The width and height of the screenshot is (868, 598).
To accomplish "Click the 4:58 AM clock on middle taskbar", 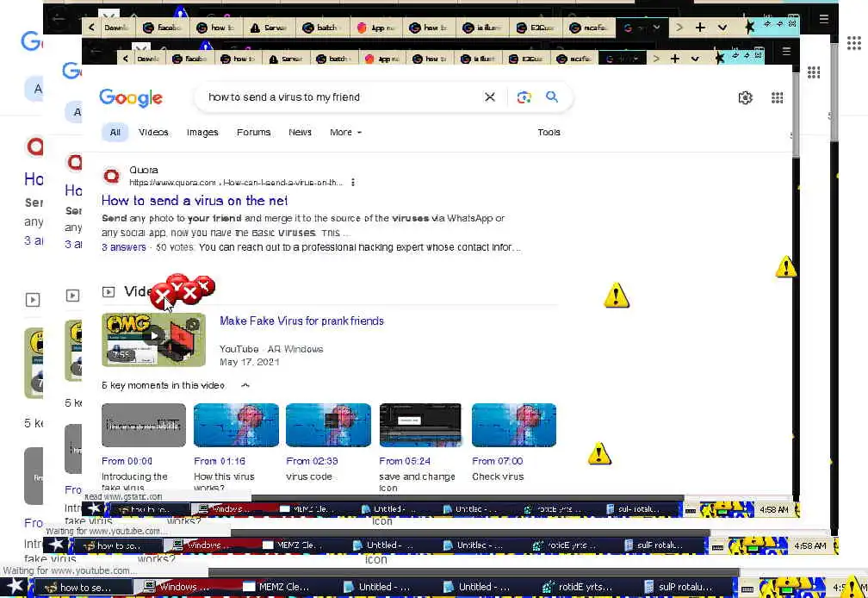I will pyautogui.click(x=809, y=545).
